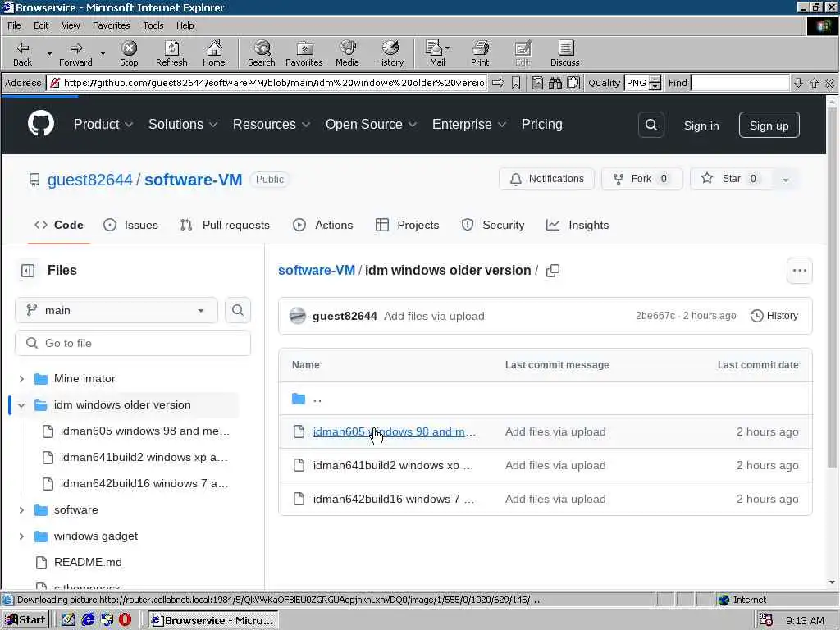Expand the Mine imator folder
The height and width of the screenshot is (630, 840).
(x=21, y=379)
